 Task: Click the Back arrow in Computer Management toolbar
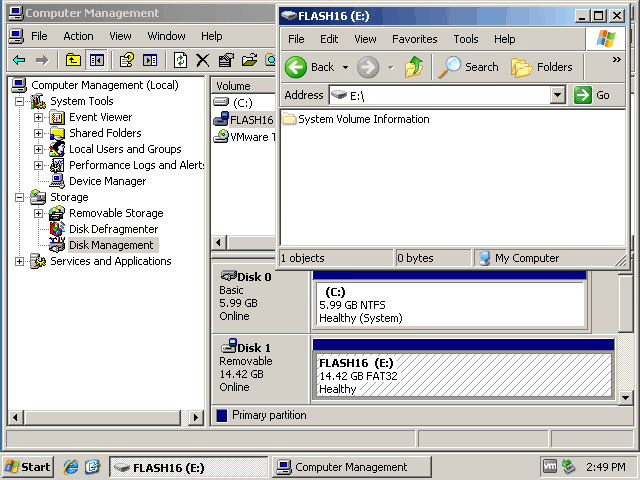(x=19, y=60)
